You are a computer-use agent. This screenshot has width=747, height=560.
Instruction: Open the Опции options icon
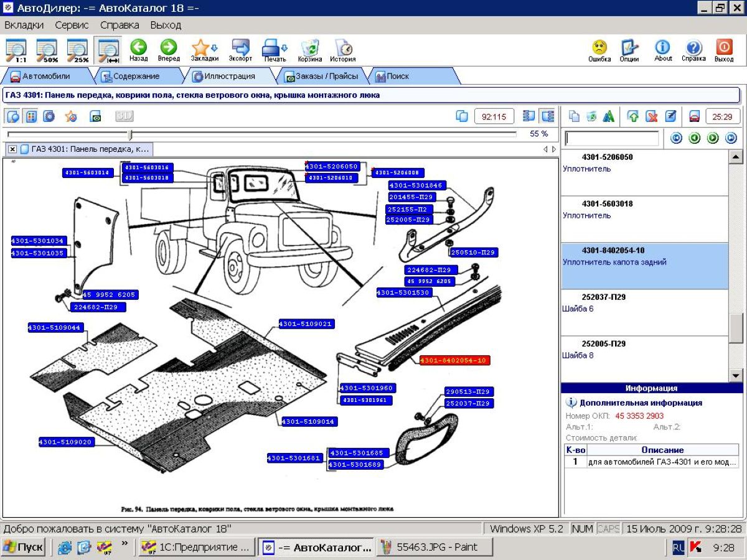point(629,50)
